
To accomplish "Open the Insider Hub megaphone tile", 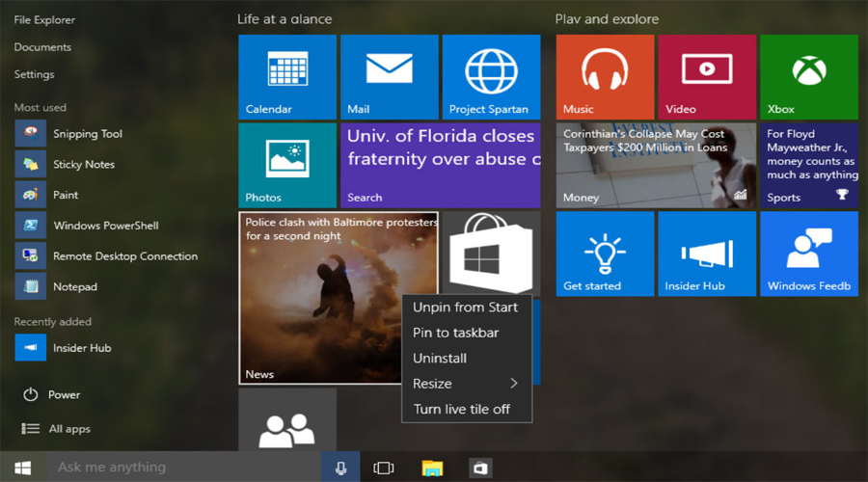I will (x=707, y=254).
